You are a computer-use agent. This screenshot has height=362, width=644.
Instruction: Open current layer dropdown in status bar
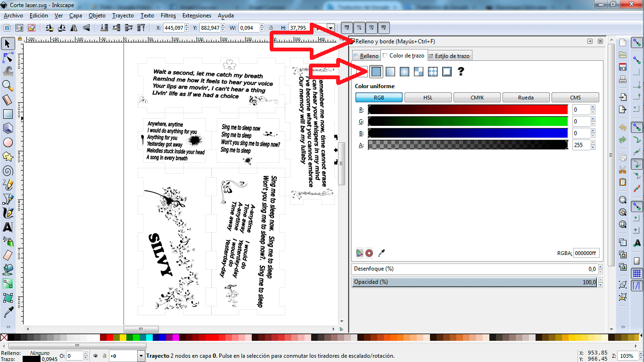141,355
